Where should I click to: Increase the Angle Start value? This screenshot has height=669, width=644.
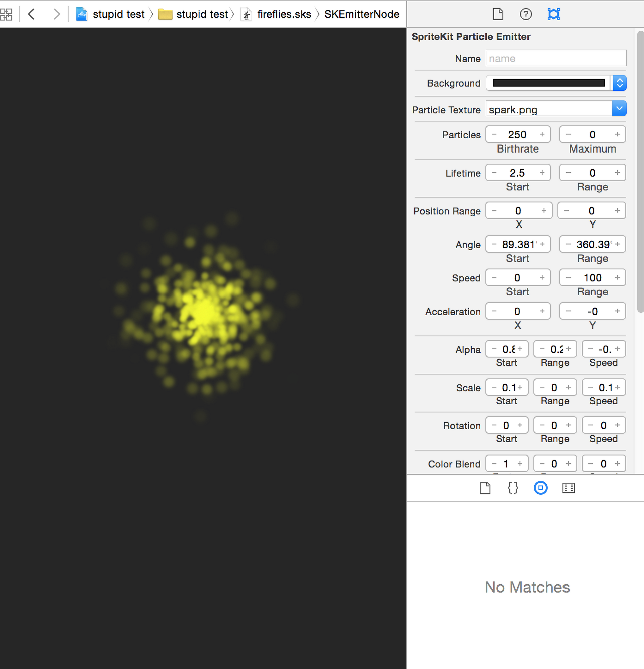pyautogui.click(x=542, y=244)
